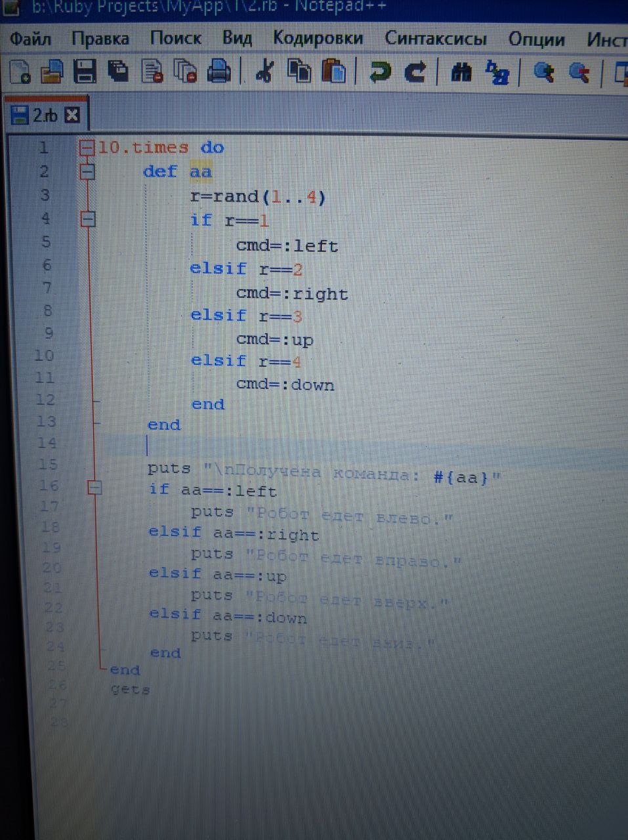
Task: Click the Redo arrow icon
Action: tap(415, 71)
